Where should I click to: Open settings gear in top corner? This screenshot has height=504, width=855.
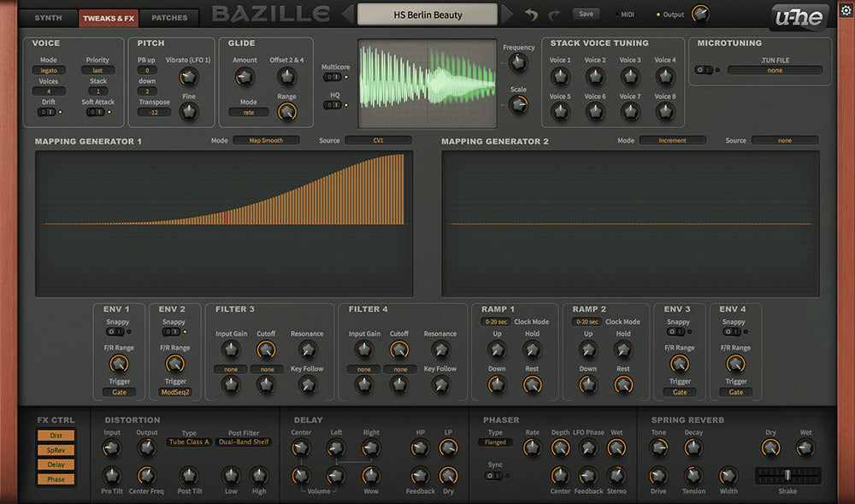[846, 10]
